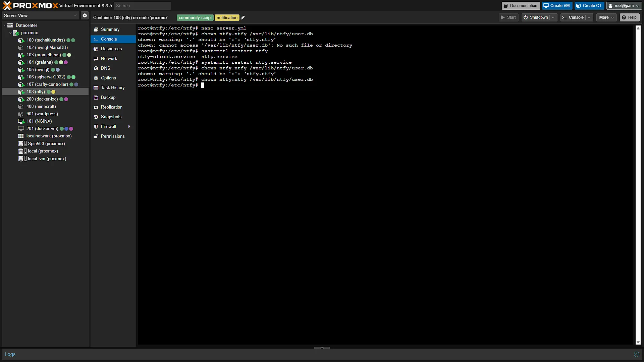Open Console dropdown arrow in toolbar
644x362 pixels.
point(589,17)
